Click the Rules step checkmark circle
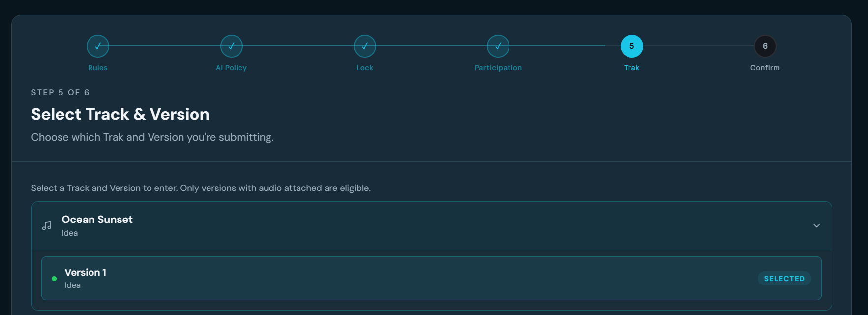 coord(98,46)
